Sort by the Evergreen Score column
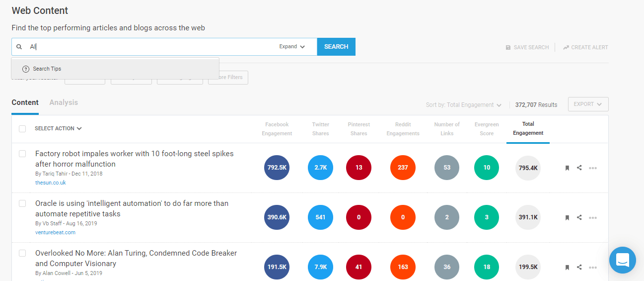The width and height of the screenshot is (644, 281). coord(487,129)
